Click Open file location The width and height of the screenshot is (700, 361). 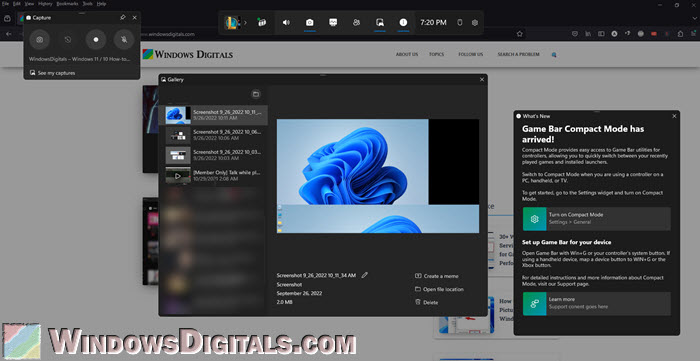439,289
